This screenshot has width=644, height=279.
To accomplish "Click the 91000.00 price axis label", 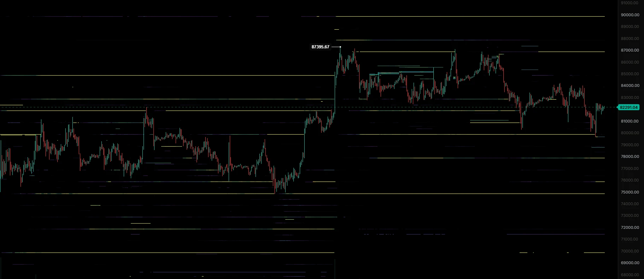I will tap(630, 3).
